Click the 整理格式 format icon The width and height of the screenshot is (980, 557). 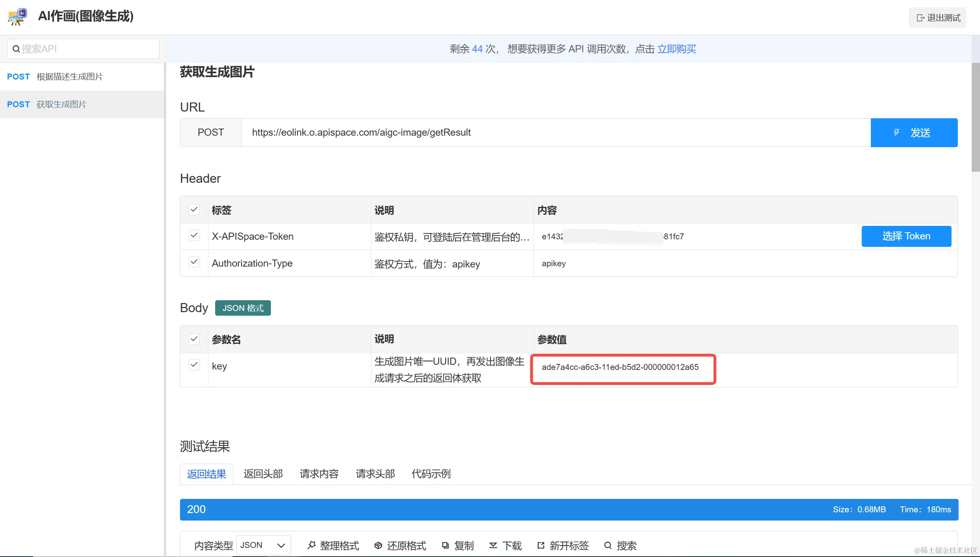point(311,546)
